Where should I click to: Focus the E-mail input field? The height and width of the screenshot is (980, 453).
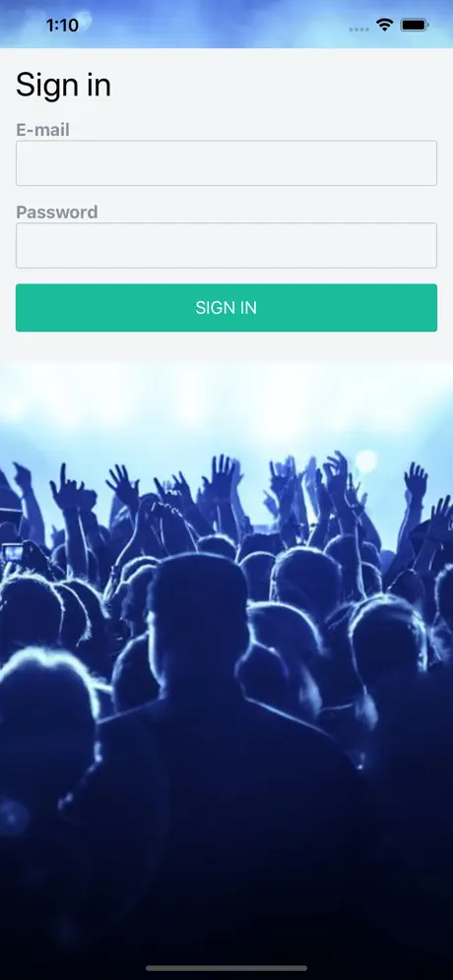(x=226, y=163)
